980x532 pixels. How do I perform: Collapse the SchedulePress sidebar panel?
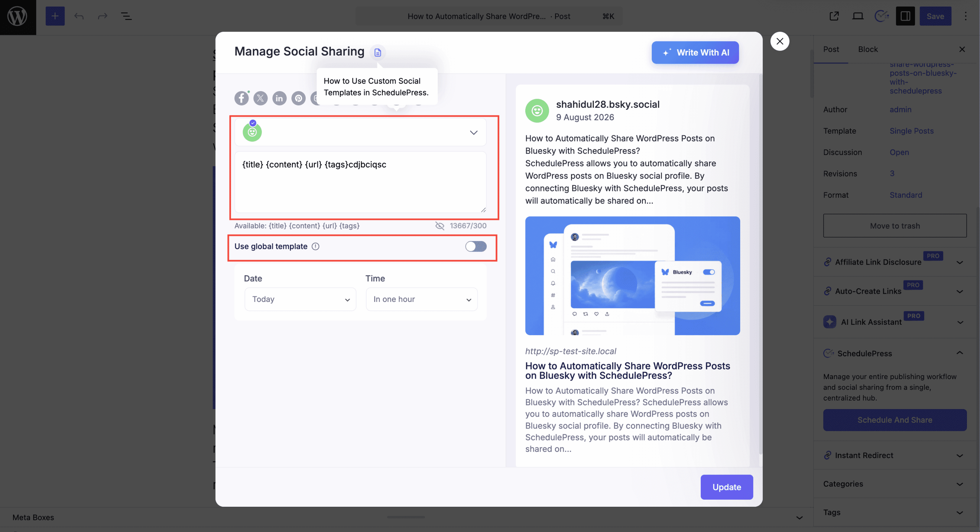point(894,353)
